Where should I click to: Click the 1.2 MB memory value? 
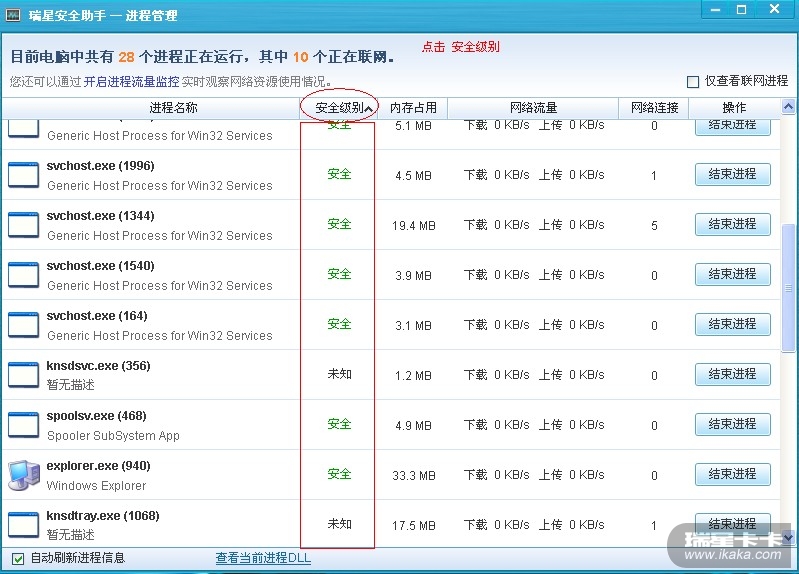click(413, 376)
